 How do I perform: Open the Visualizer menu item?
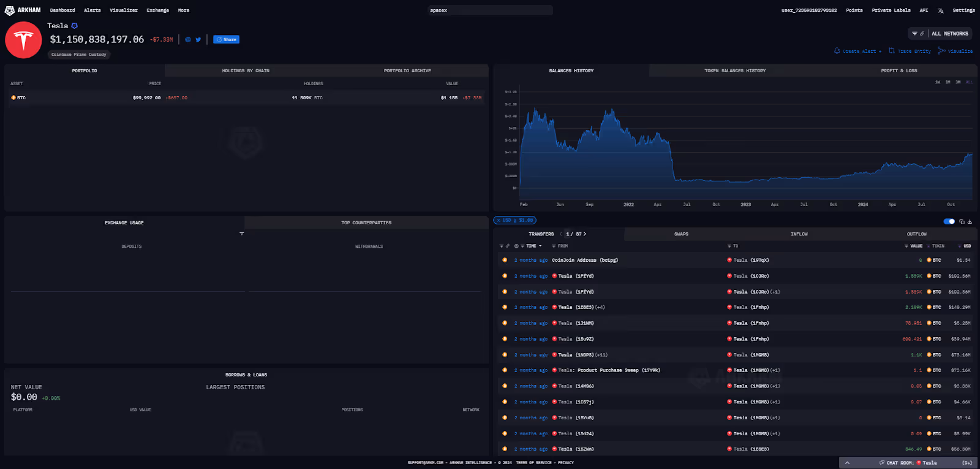point(124,10)
